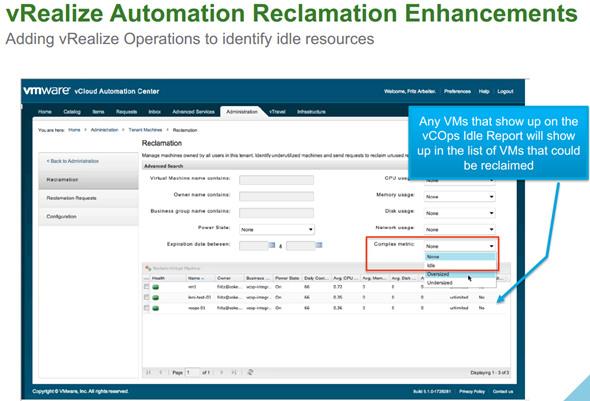Go to Home breadcrumb link
This screenshot has height=401, width=590.
click(74, 130)
